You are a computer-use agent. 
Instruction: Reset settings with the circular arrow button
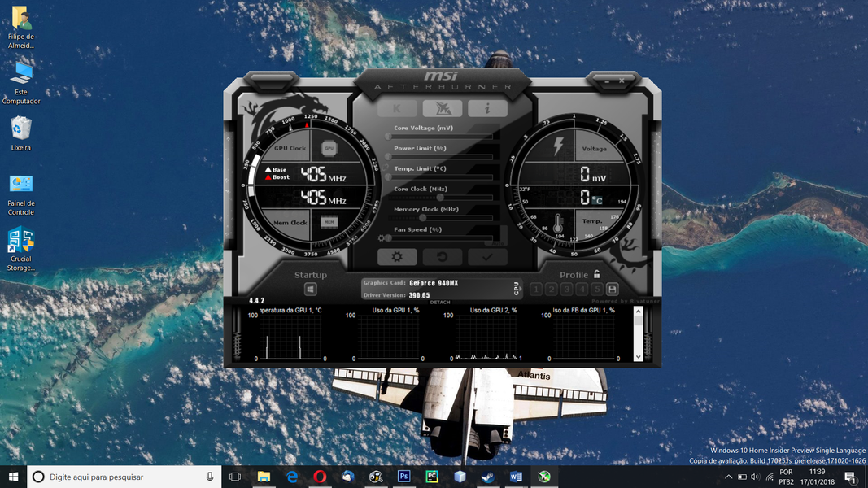pyautogui.click(x=443, y=257)
